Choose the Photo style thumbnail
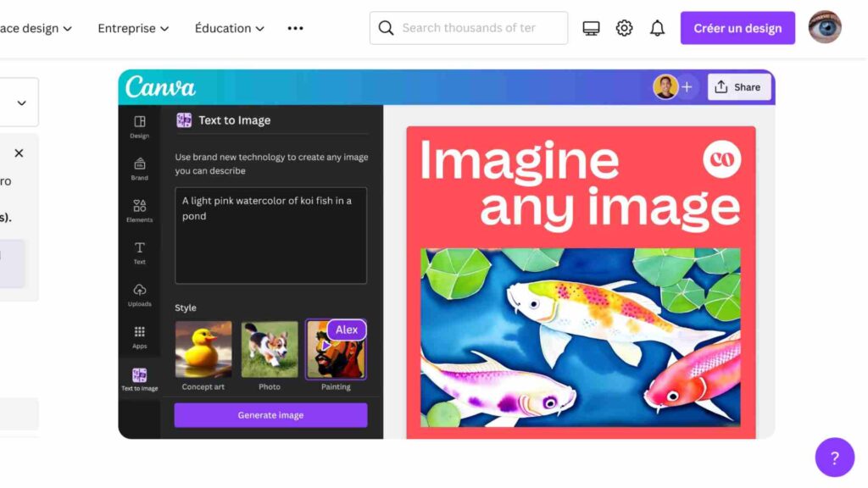The height and width of the screenshot is (488, 868). (270, 350)
